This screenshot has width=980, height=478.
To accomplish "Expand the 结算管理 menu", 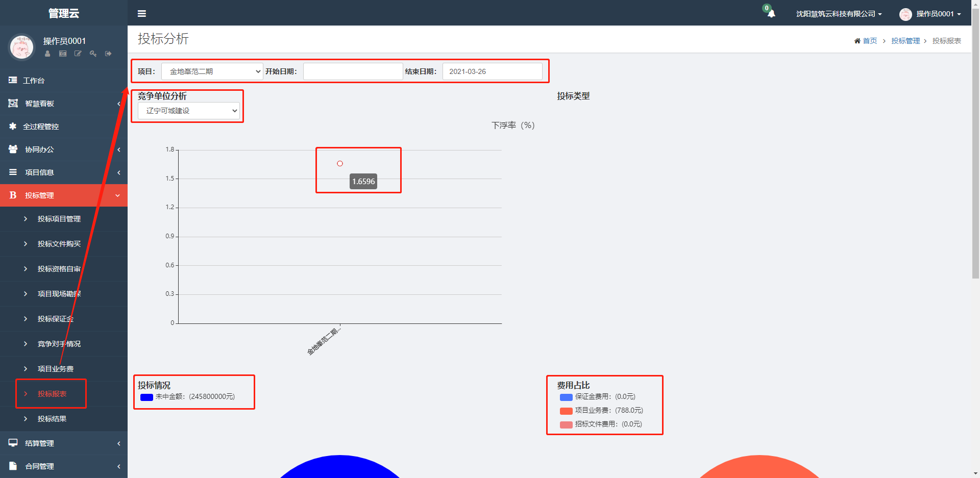I will [64, 443].
